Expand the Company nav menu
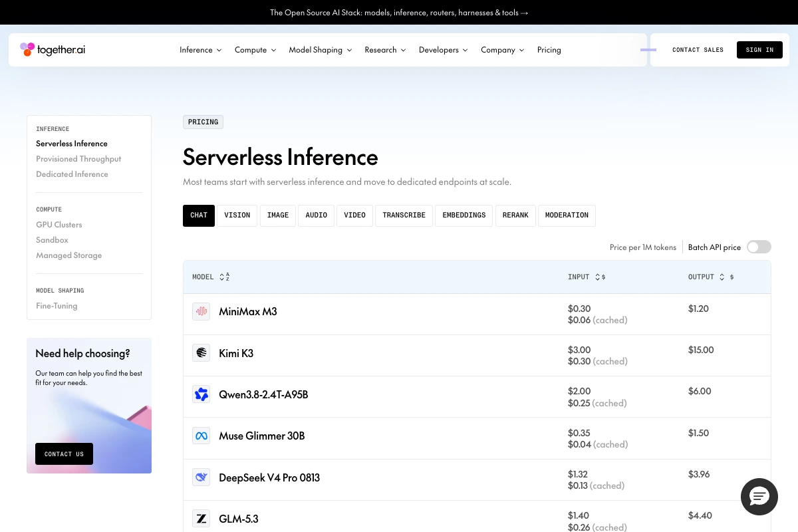Image resolution: width=798 pixels, height=532 pixels. (x=503, y=50)
